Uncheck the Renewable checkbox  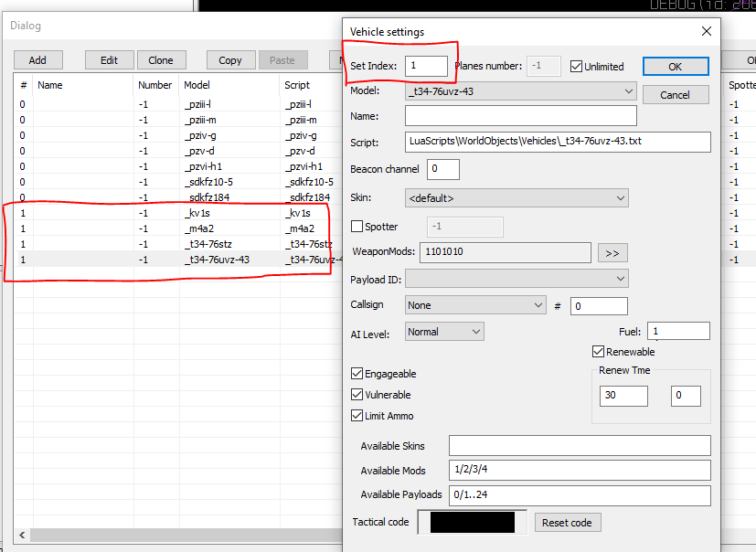pyautogui.click(x=599, y=352)
